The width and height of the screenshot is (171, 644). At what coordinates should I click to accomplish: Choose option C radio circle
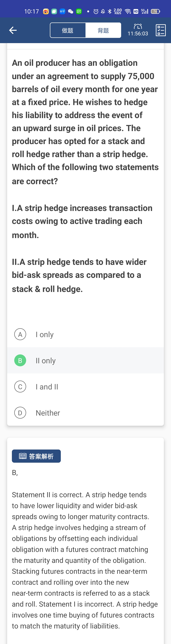point(20,386)
